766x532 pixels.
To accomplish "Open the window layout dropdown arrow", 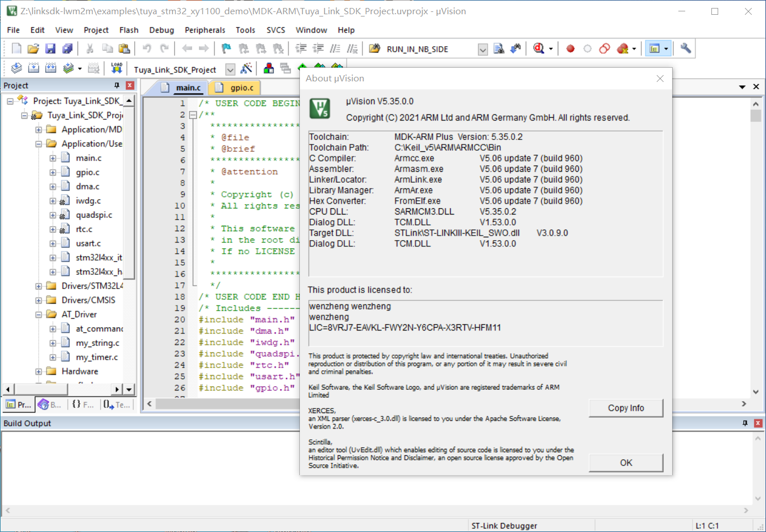I will coord(666,49).
